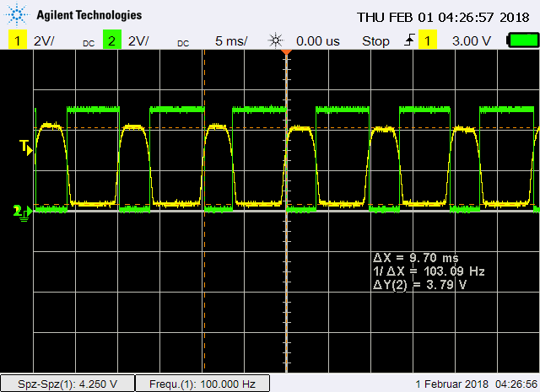Click channel 1 scale 2V/ reading
The image size is (540, 392).
[x=44, y=41]
